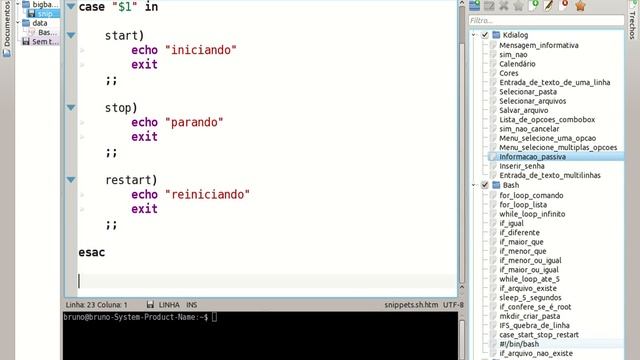Click the modified-document icon in status bar
Image resolution: width=640 pixels, height=360 pixels.
[x=150, y=304]
